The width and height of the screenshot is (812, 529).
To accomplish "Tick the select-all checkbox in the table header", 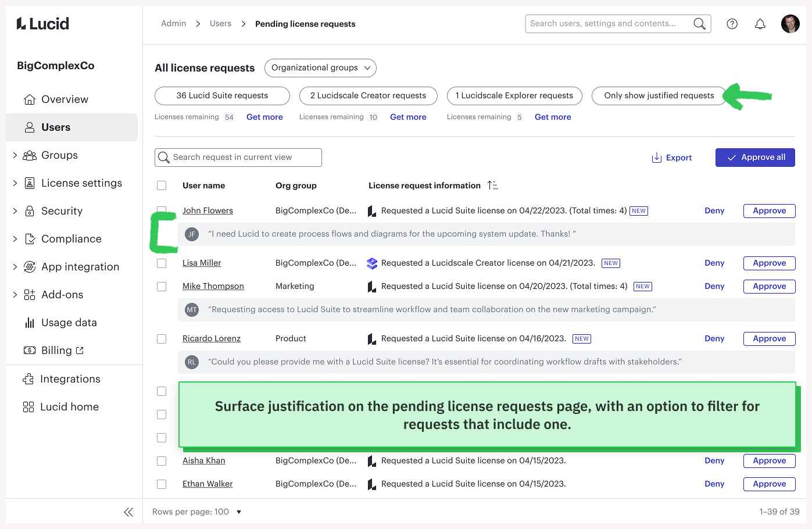I will click(x=162, y=185).
